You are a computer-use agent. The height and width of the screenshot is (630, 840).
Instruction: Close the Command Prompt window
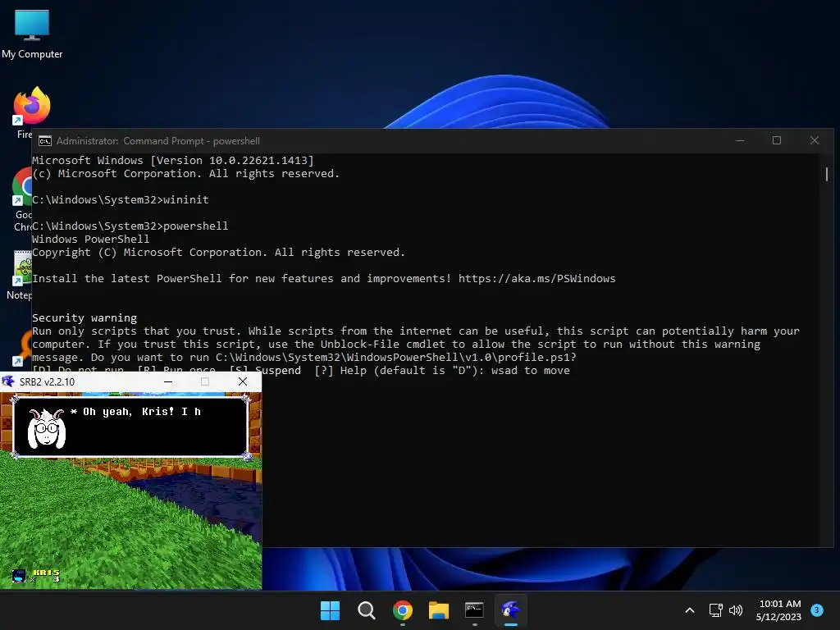815,140
